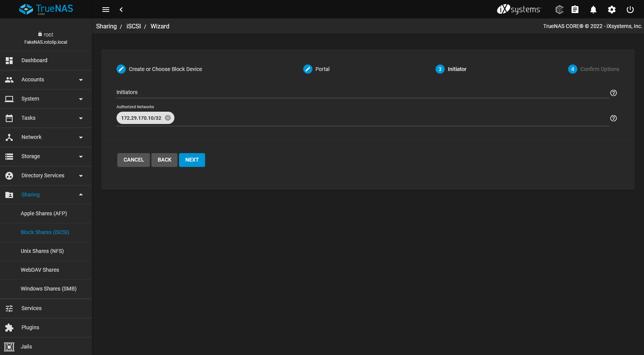
Task: Click the hamburger menu icon to collapse sidebar
Action: tap(106, 10)
